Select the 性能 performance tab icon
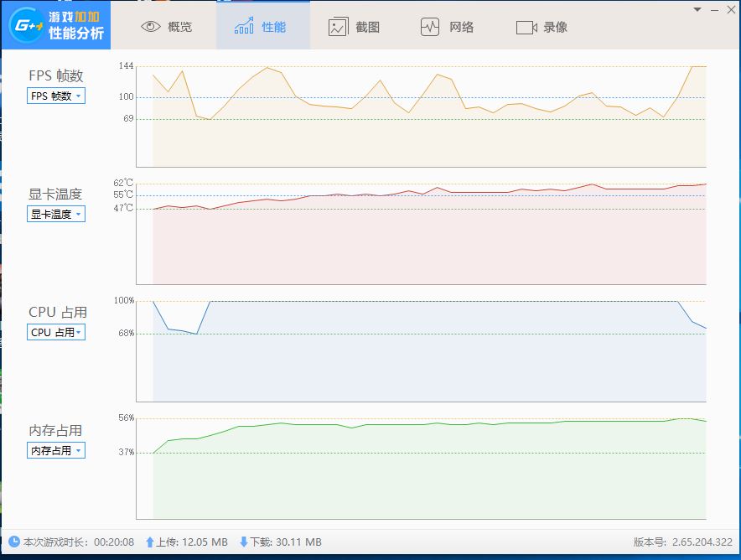Viewport: 741px width, 560px height. (245, 26)
